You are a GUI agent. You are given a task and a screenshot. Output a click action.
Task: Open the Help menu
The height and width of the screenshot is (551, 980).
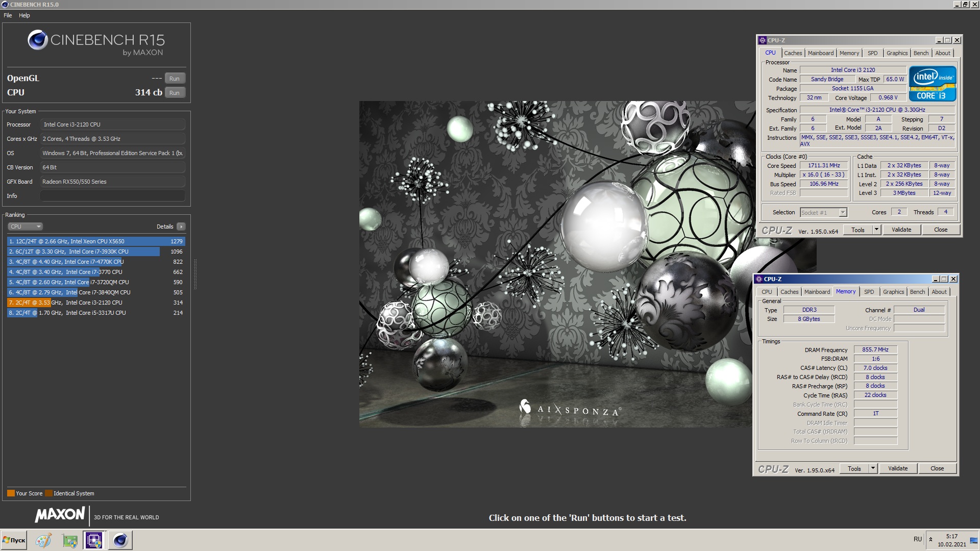pos(24,15)
